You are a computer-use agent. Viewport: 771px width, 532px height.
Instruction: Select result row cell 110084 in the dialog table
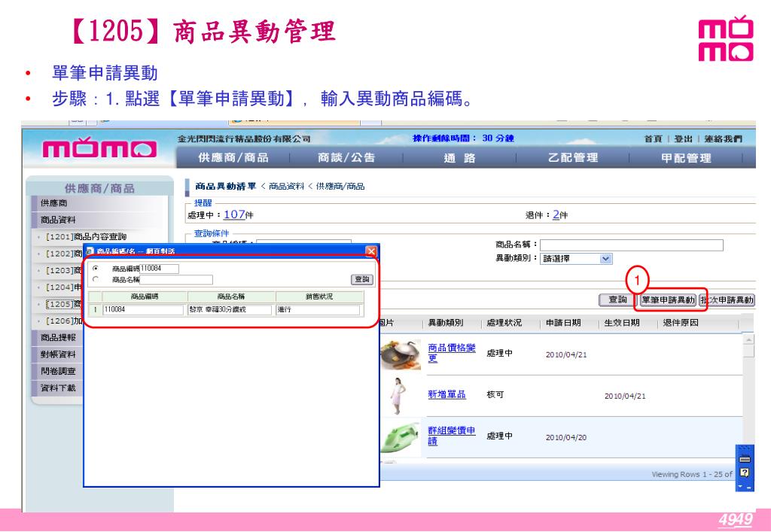[143, 309]
